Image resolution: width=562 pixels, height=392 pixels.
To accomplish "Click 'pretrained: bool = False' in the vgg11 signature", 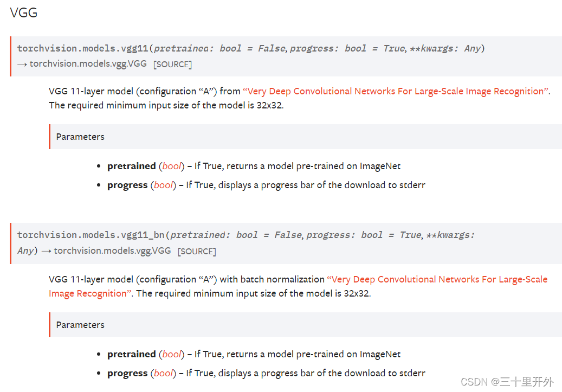I will [219, 48].
